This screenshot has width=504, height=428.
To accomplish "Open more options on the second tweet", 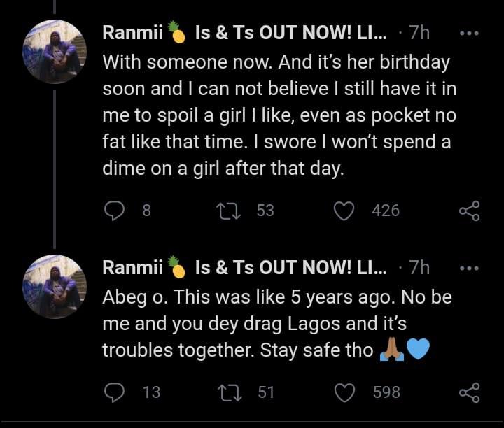I will click(x=468, y=268).
